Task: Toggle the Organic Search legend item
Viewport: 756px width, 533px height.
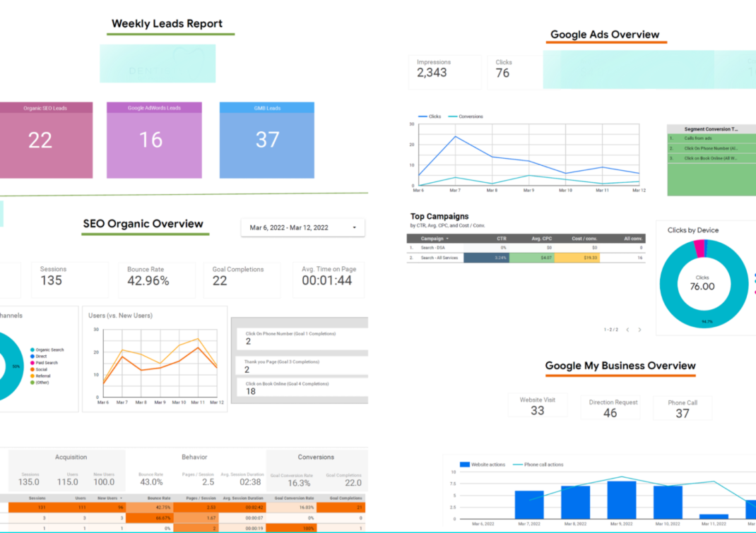Action: click(x=47, y=350)
